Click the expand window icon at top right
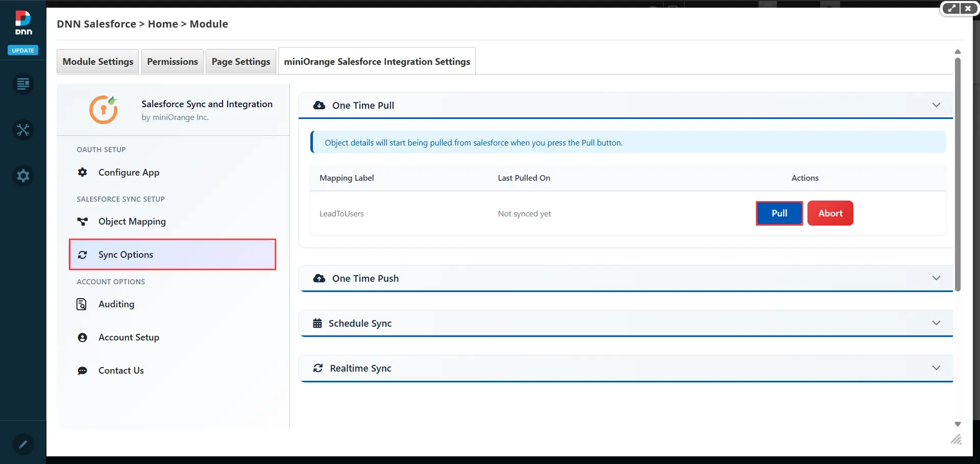Image resolution: width=980 pixels, height=464 pixels. tap(951, 8)
